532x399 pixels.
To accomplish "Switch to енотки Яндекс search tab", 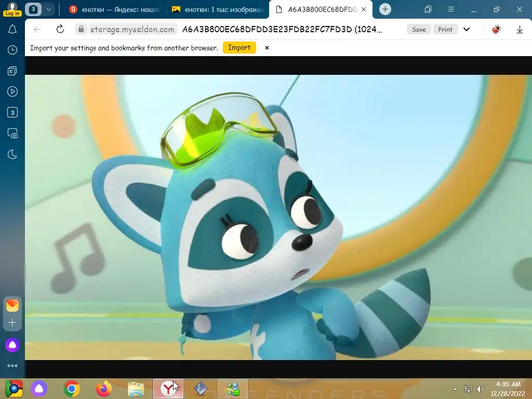I will 114,9.
